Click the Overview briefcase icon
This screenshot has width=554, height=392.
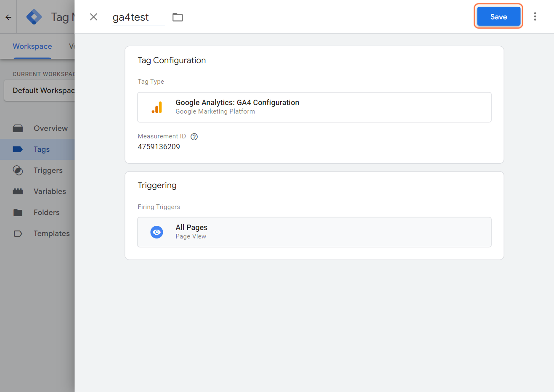coord(18,128)
